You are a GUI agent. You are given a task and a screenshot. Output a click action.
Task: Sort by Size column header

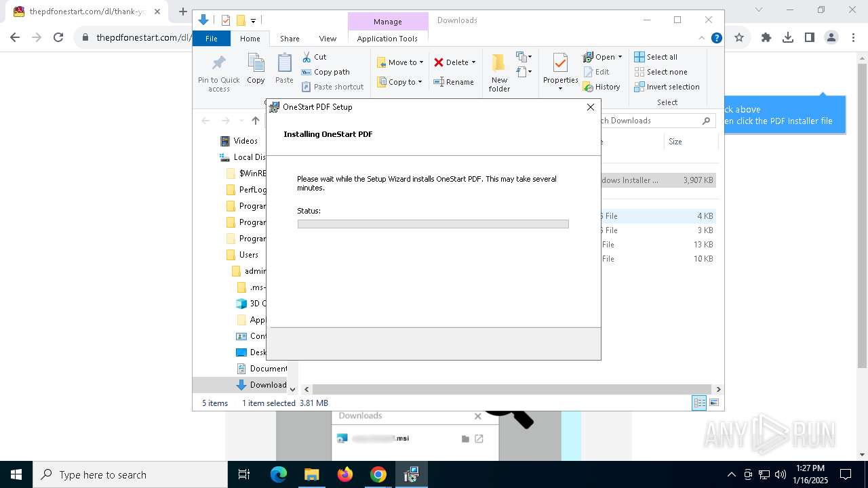coord(690,142)
